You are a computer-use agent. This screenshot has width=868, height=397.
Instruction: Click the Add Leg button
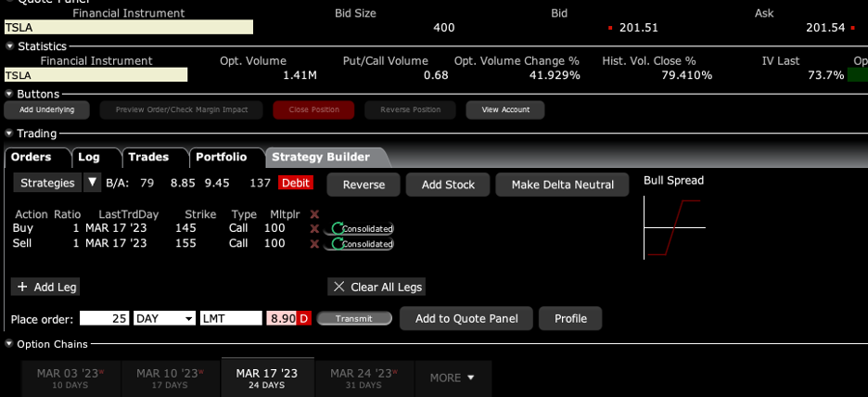pos(45,287)
